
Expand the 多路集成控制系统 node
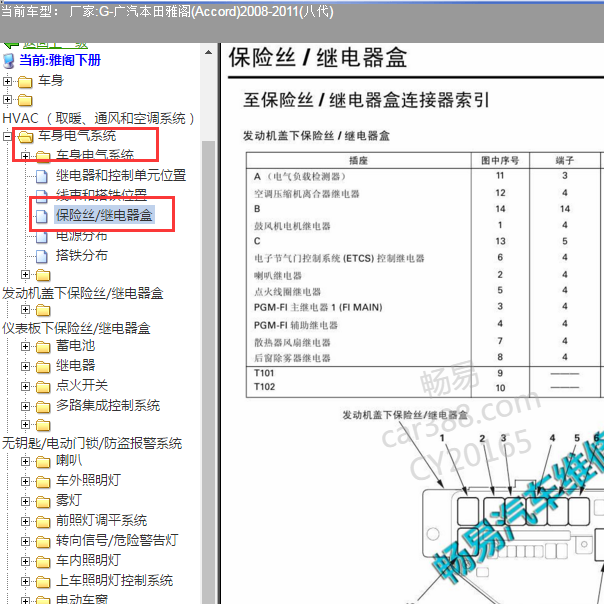[25, 406]
